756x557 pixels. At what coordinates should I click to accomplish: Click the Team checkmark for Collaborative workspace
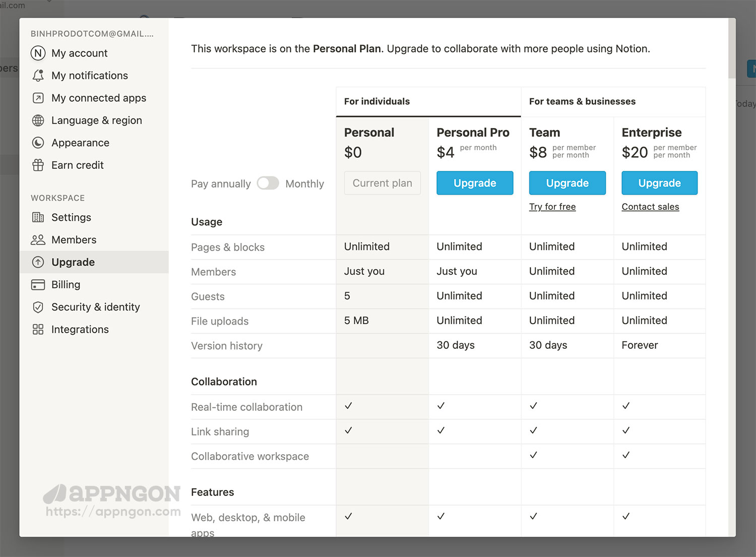[x=533, y=455]
